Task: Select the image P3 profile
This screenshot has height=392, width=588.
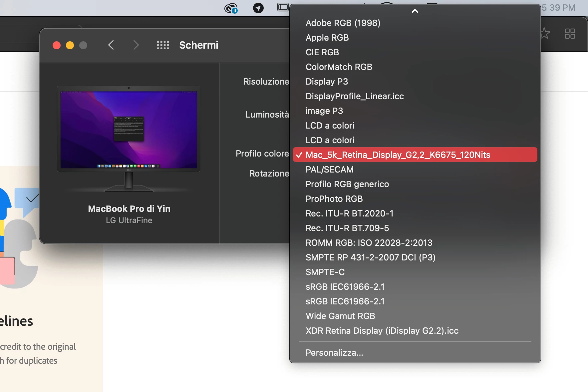Action: tap(415, 111)
